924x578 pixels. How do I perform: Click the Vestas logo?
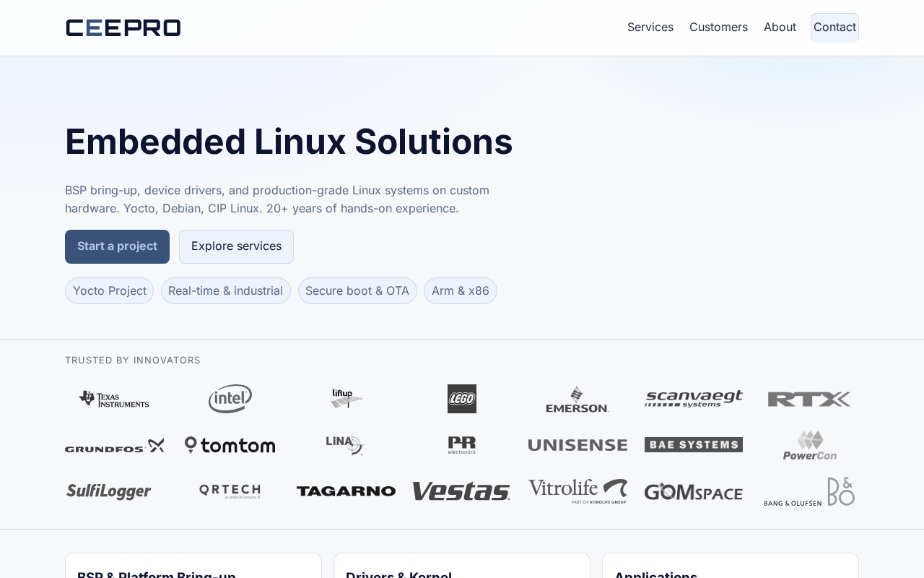pyautogui.click(x=462, y=491)
